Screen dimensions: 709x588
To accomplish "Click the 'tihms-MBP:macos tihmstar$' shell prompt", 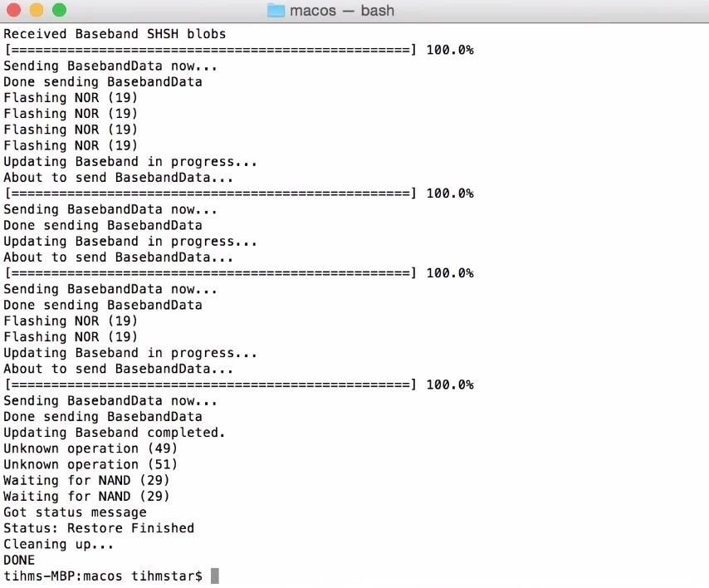I will click(104, 574).
